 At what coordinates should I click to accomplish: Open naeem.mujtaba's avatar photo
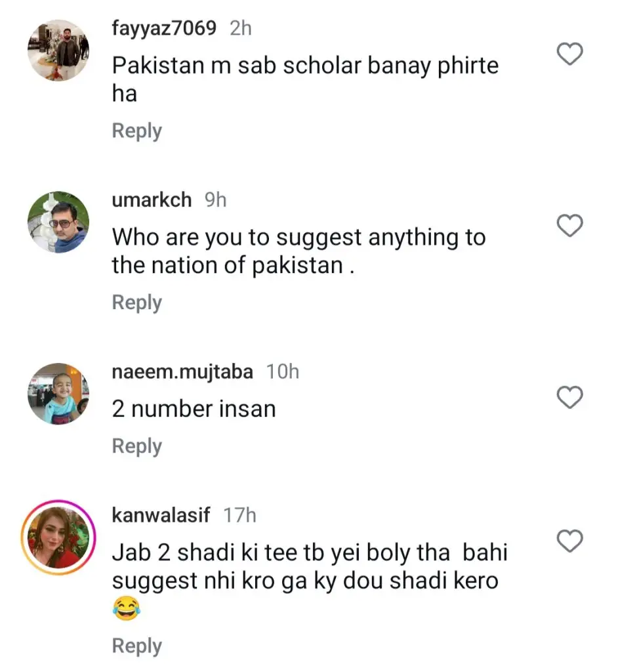pyautogui.click(x=58, y=394)
